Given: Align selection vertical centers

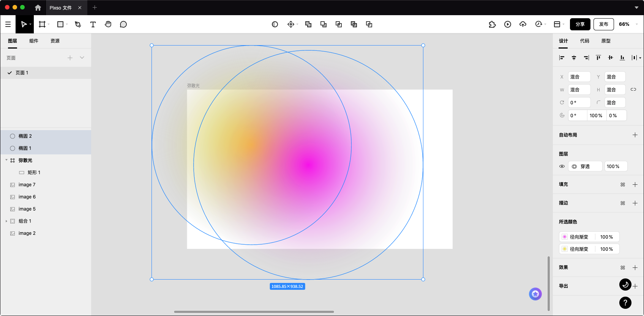Looking at the screenshot, I should (x=611, y=58).
